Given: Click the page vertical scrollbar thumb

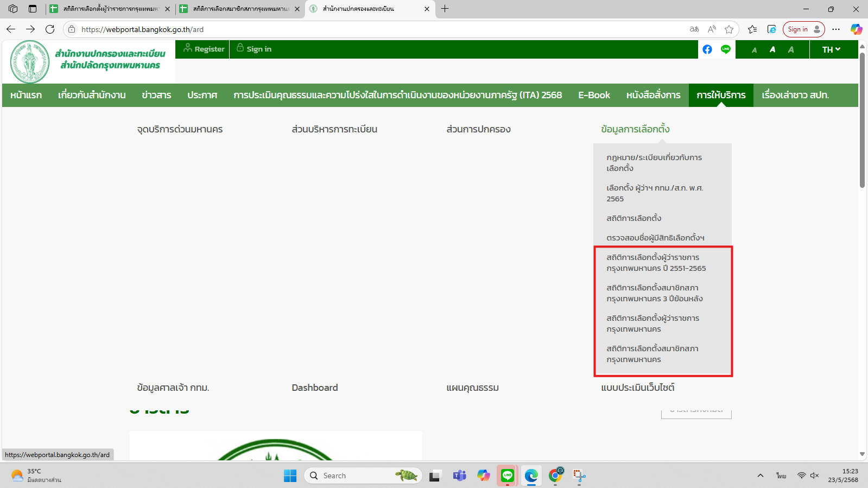Looking at the screenshot, I should click(862, 119).
